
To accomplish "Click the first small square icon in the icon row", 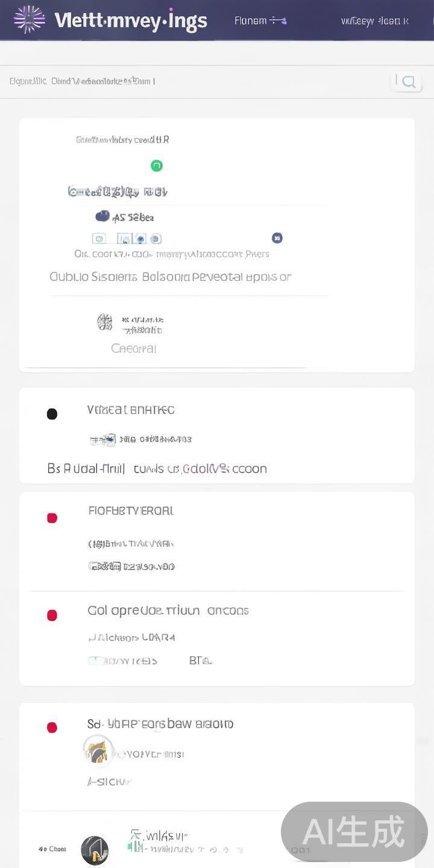I will click(99, 239).
